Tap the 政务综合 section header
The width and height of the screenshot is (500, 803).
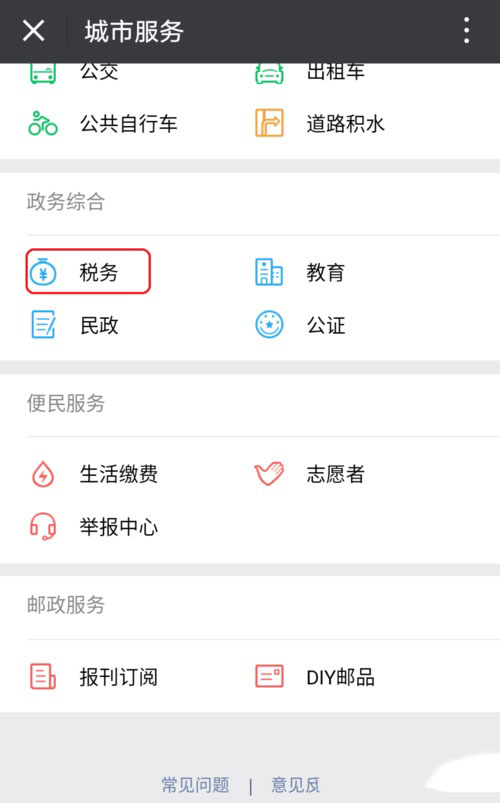click(x=66, y=201)
